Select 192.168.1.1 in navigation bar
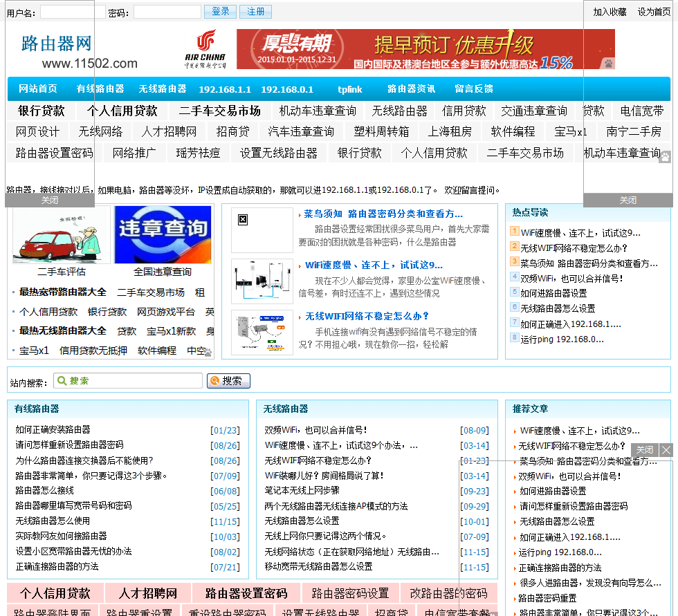Image resolution: width=678 pixels, height=616 pixels. 225,89
